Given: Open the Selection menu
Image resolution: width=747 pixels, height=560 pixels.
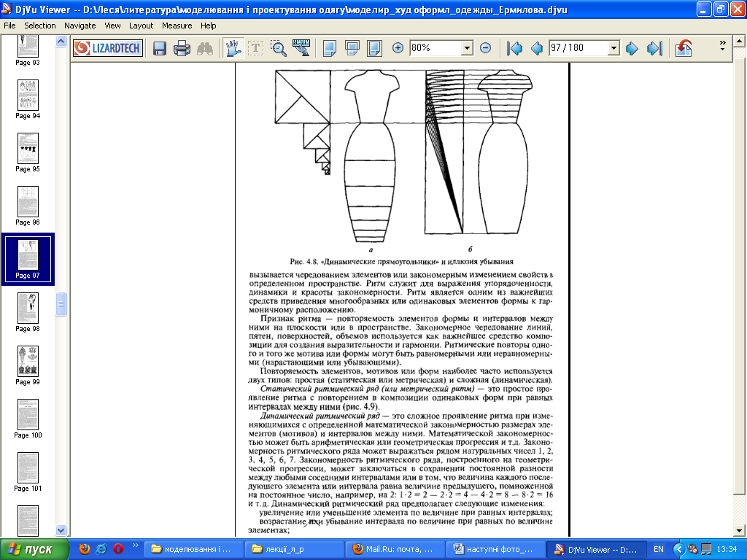Looking at the screenshot, I should coord(40,26).
